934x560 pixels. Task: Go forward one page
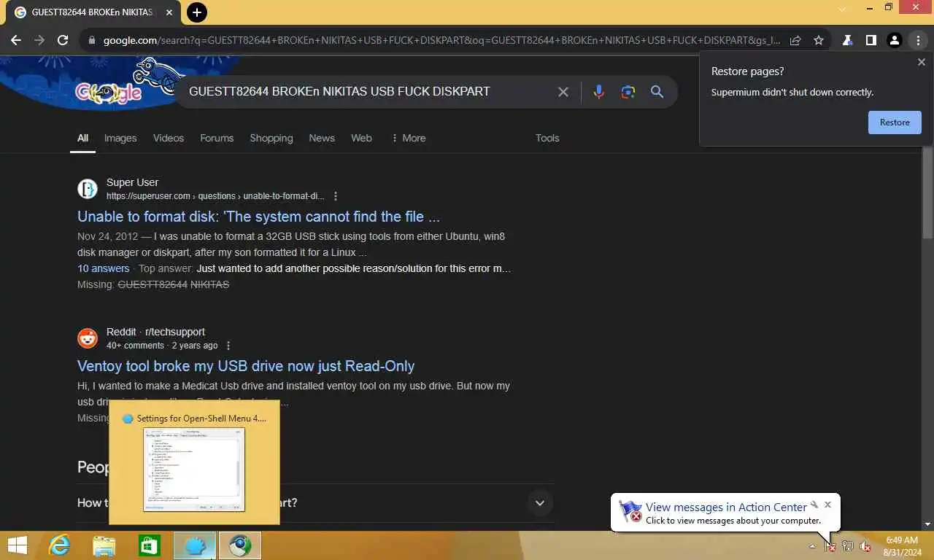click(39, 41)
